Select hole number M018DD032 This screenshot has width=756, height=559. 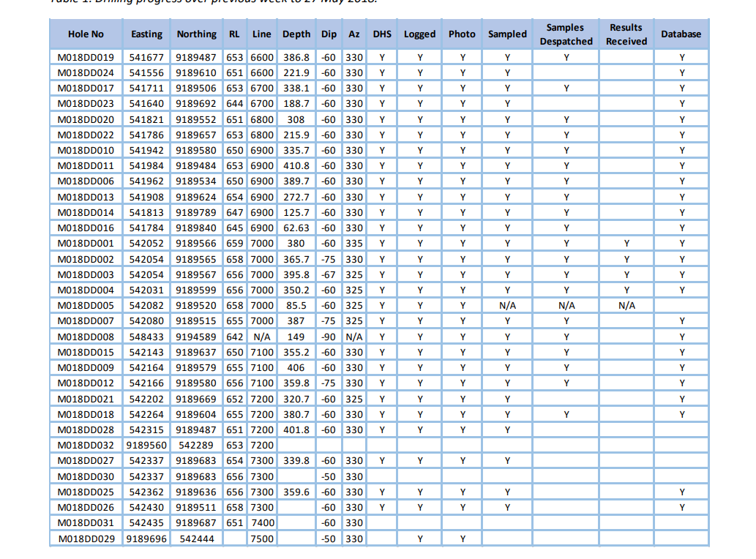pyautogui.click(x=86, y=446)
